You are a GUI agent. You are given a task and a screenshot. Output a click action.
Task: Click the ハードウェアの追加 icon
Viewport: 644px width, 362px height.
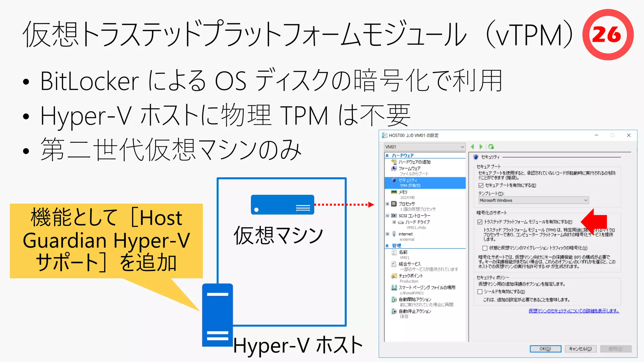point(394,162)
